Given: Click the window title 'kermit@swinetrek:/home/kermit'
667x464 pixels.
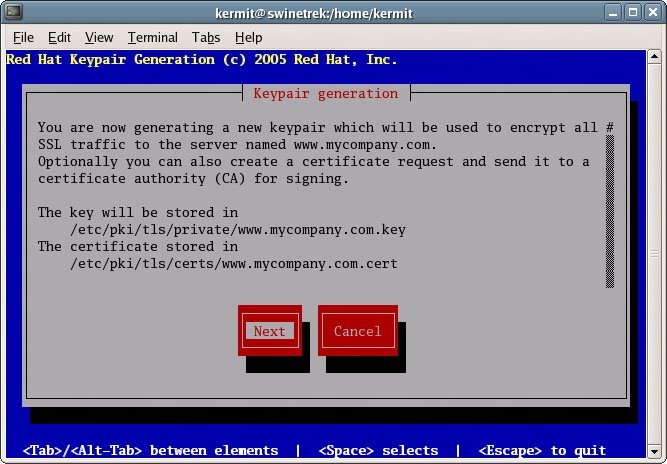Looking at the screenshot, I should (x=314, y=14).
